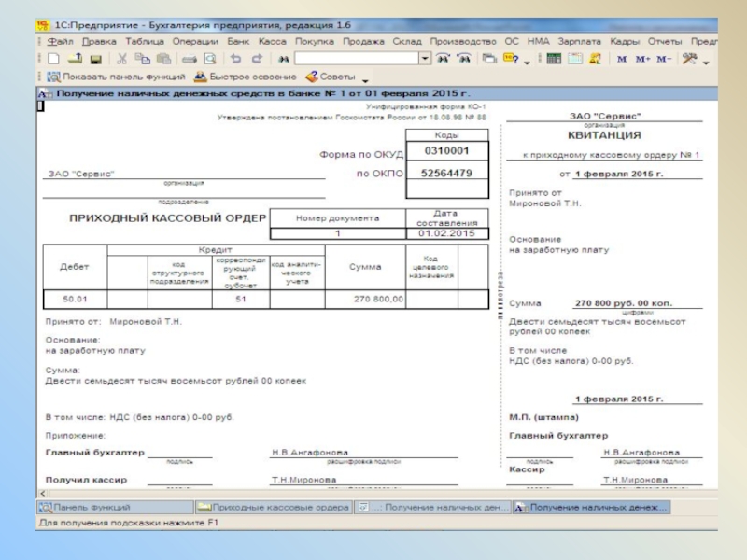
Task: Expand the search field dropdown arrow
Action: point(425,59)
